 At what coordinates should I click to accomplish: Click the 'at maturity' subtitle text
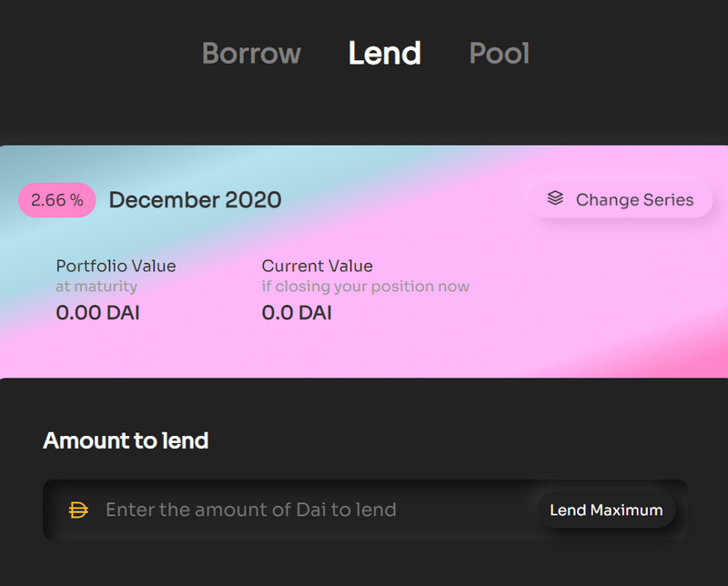(96, 287)
